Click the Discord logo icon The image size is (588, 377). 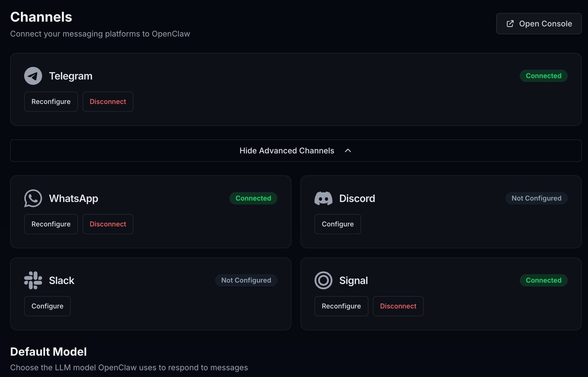point(323,198)
